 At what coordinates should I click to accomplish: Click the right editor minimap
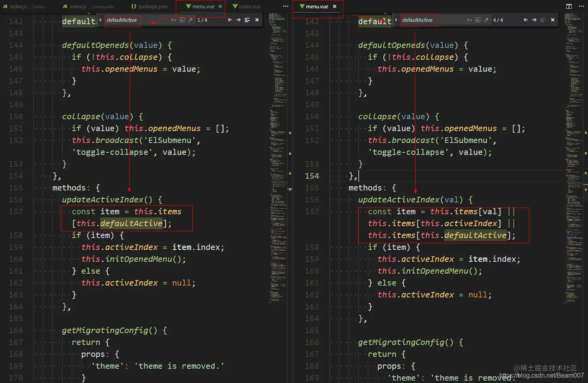[x=574, y=158]
